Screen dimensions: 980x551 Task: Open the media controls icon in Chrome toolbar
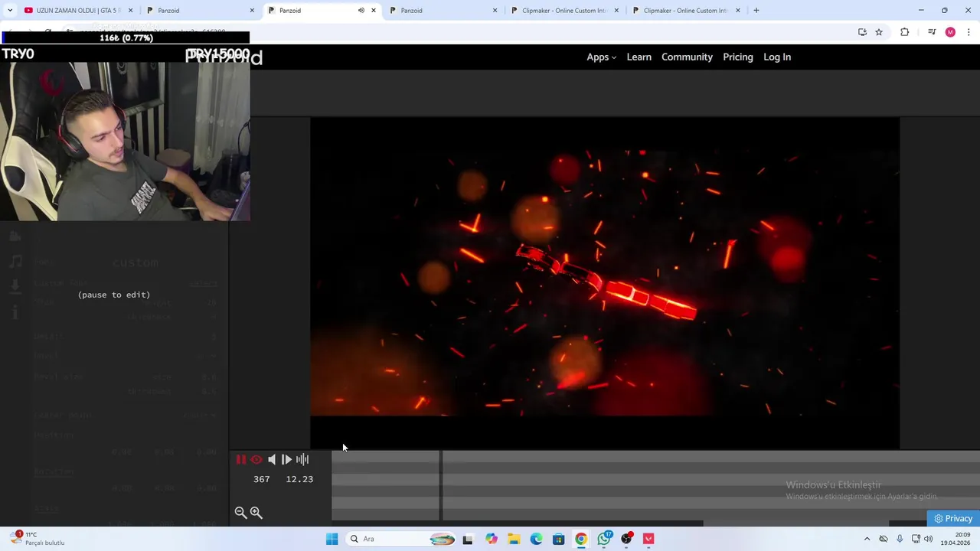(x=932, y=32)
